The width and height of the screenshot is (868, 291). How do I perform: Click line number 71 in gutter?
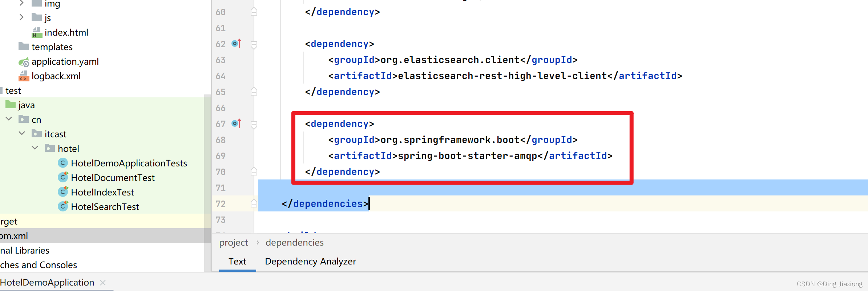[221, 188]
